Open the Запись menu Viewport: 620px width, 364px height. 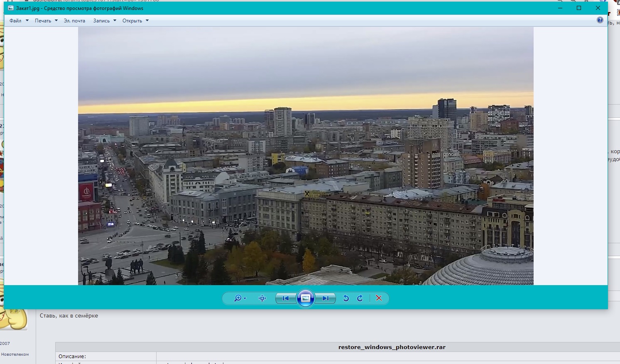coord(101,21)
